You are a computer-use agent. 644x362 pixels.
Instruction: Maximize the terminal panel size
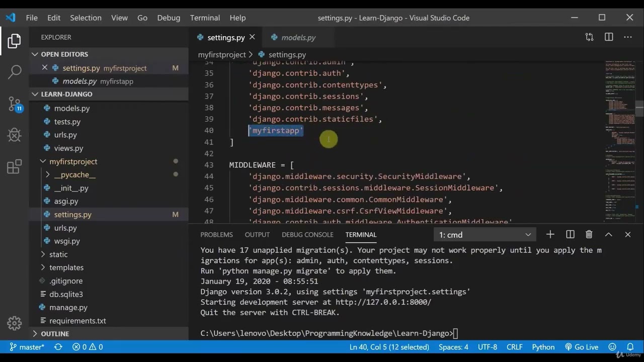point(608,234)
